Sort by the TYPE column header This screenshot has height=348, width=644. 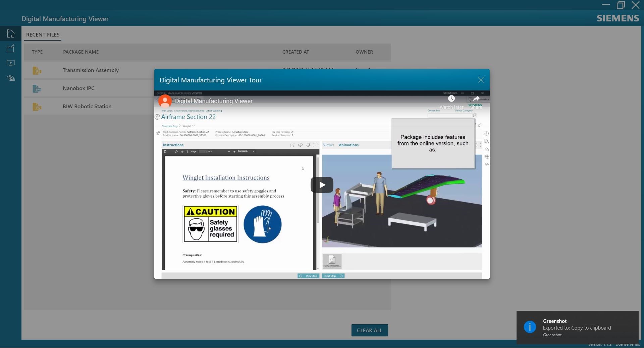[37, 52]
